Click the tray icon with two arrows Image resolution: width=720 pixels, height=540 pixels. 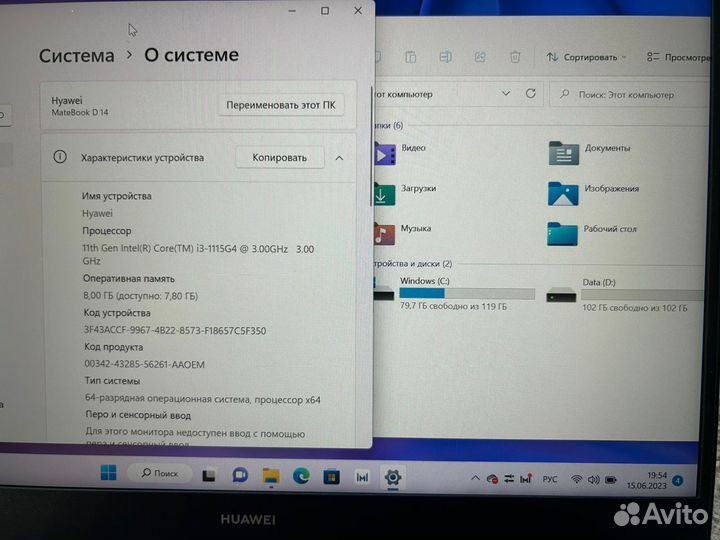click(509, 479)
